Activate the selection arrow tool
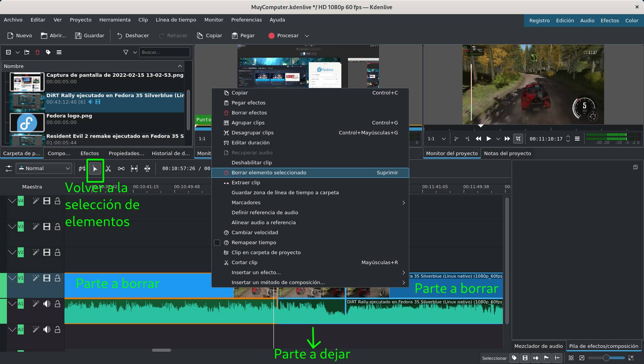 click(x=95, y=169)
